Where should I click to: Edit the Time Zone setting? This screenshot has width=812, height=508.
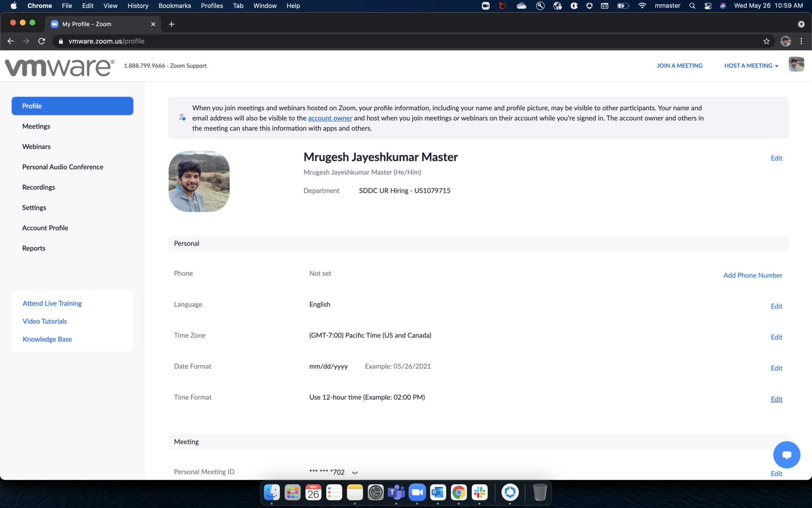pyautogui.click(x=776, y=337)
